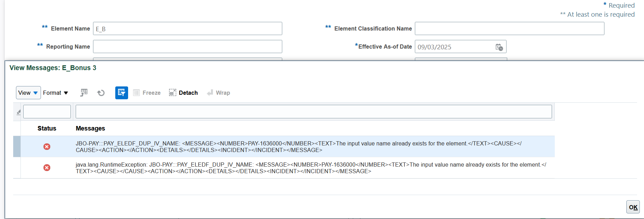644x219 pixels.
Task: Click the Wrap toolbar button
Action: (218, 93)
